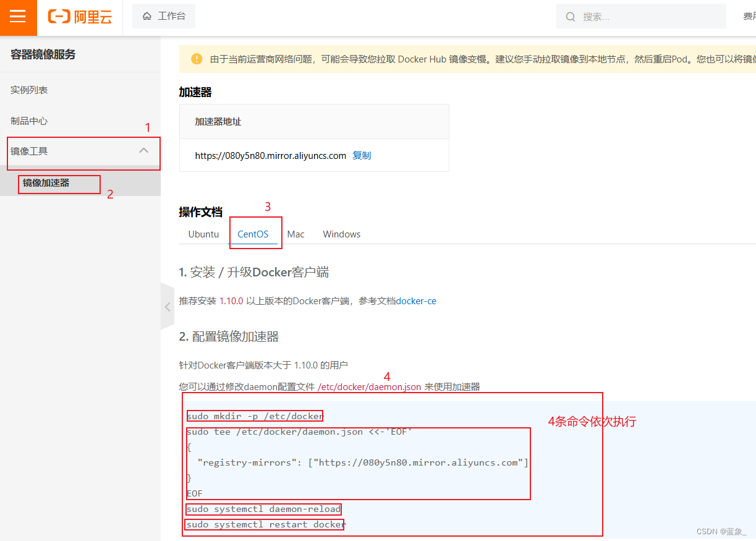Click the sudo mkdir -p /etc/docker line

[255, 416]
